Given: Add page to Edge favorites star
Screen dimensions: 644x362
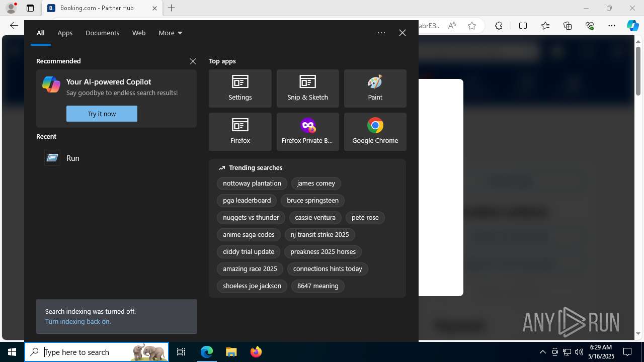Looking at the screenshot, I should [472, 26].
